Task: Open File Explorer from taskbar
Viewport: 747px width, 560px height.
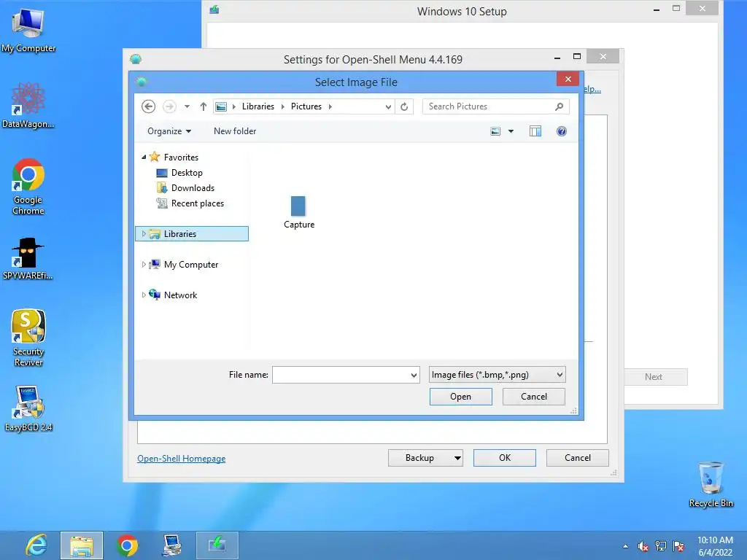Action: pyautogui.click(x=82, y=545)
